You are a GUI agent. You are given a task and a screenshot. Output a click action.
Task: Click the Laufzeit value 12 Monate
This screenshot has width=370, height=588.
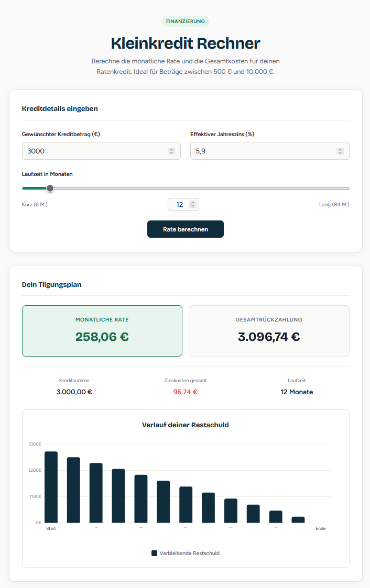(297, 392)
